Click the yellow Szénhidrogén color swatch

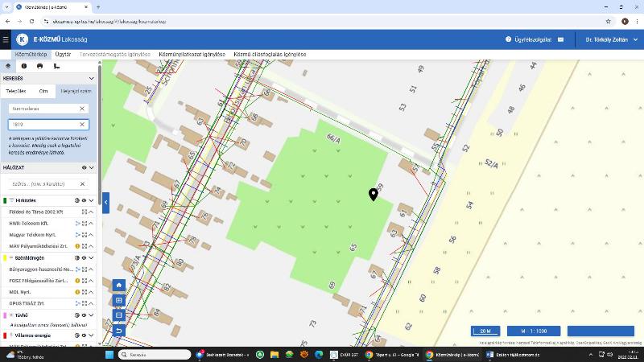pos(5,257)
